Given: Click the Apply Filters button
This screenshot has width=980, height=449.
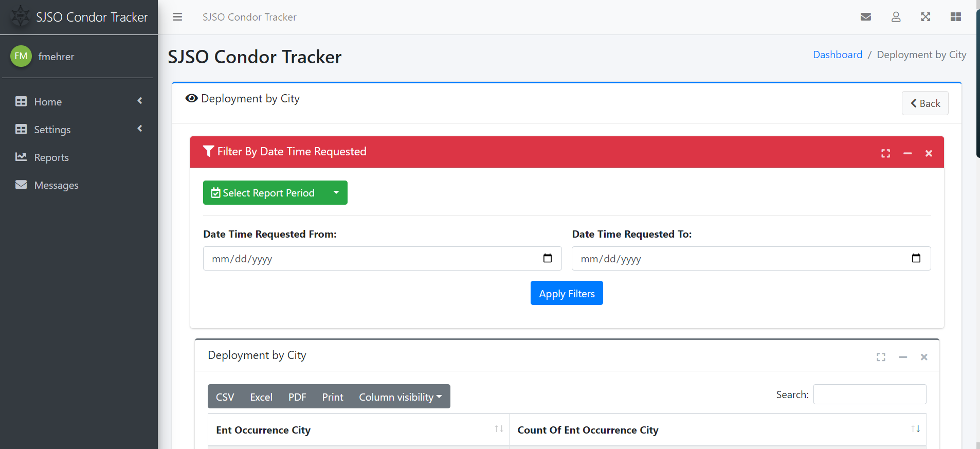Looking at the screenshot, I should point(567,293).
